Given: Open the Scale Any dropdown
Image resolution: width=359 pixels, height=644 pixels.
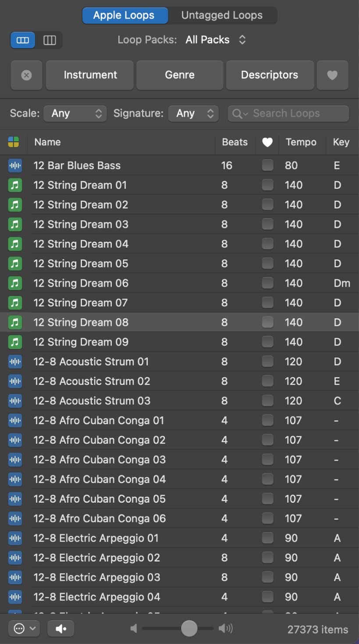Looking at the screenshot, I should coord(75,114).
